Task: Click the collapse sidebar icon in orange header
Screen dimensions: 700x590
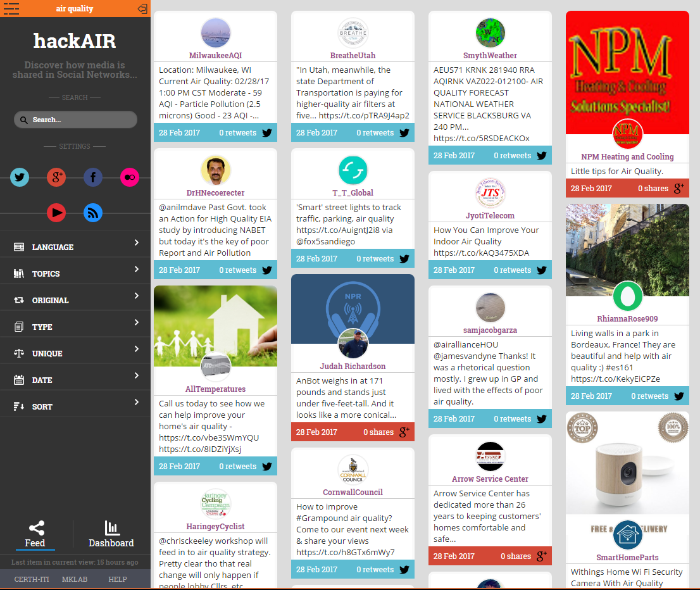Action: point(142,8)
